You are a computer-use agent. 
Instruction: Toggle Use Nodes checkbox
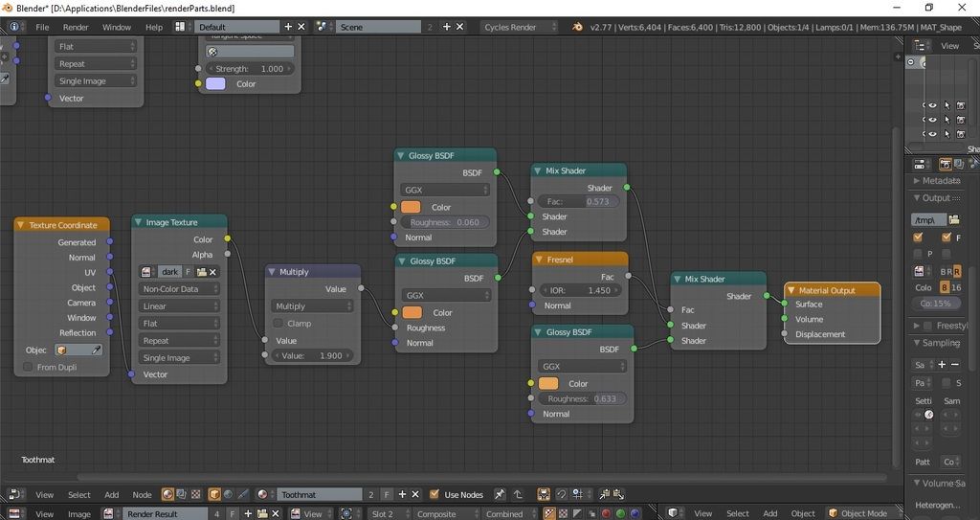click(x=434, y=494)
